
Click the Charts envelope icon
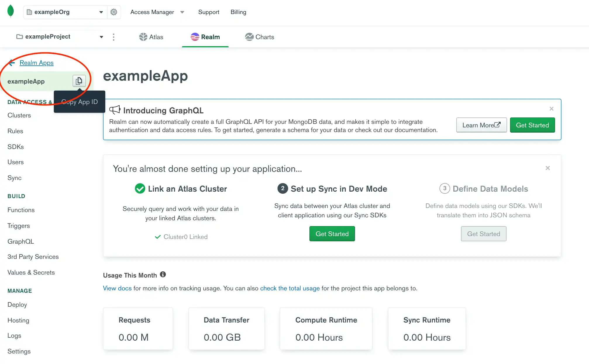click(x=249, y=37)
